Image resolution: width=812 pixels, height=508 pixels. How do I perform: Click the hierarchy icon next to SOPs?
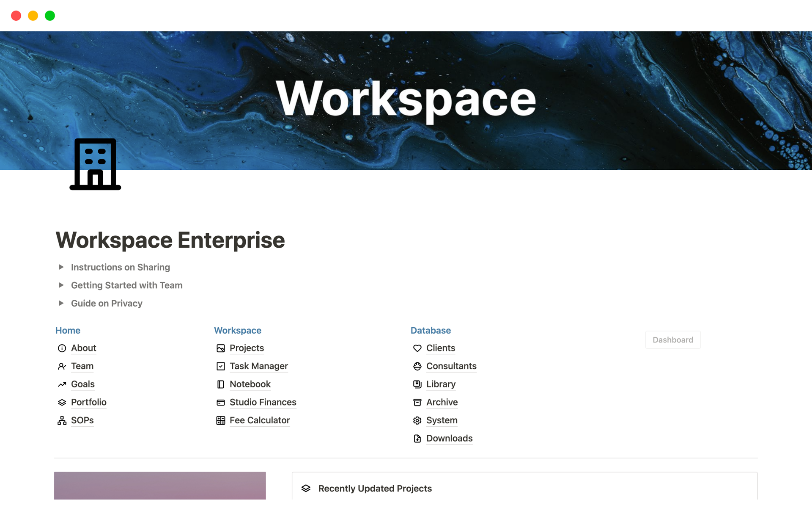pyautogui.click(x=62, y=420)
